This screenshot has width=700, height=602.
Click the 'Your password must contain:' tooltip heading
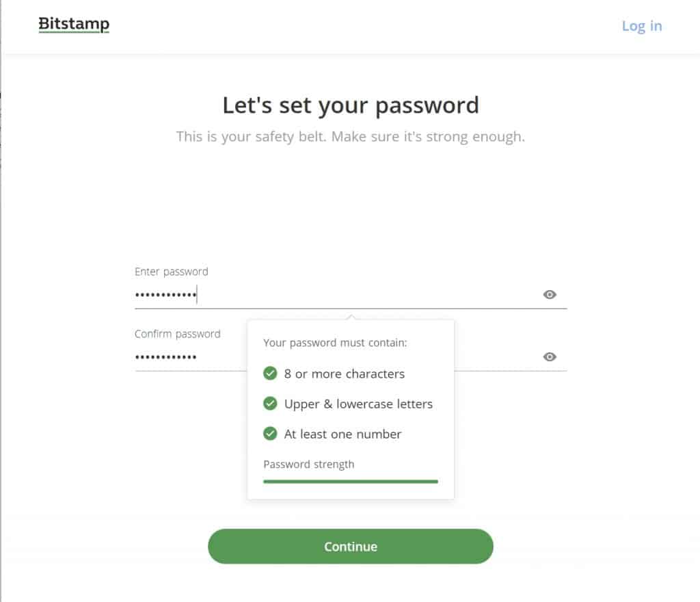click(335, 343)
